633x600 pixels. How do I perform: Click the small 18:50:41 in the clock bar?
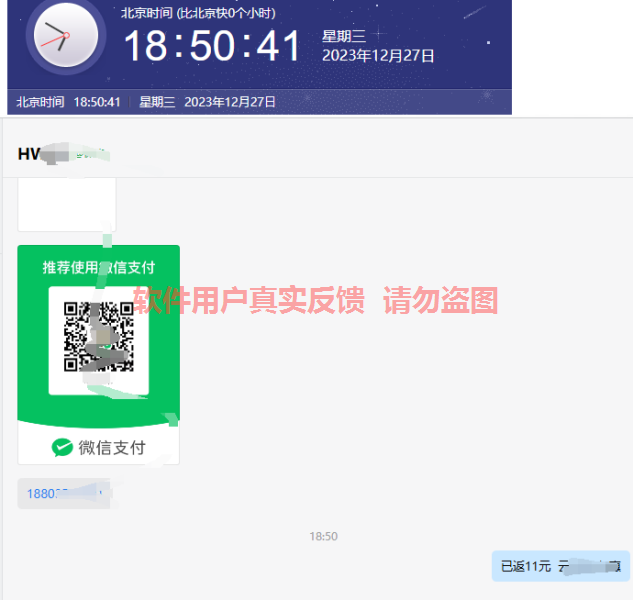pyautogui.click(x=97, y=102)
